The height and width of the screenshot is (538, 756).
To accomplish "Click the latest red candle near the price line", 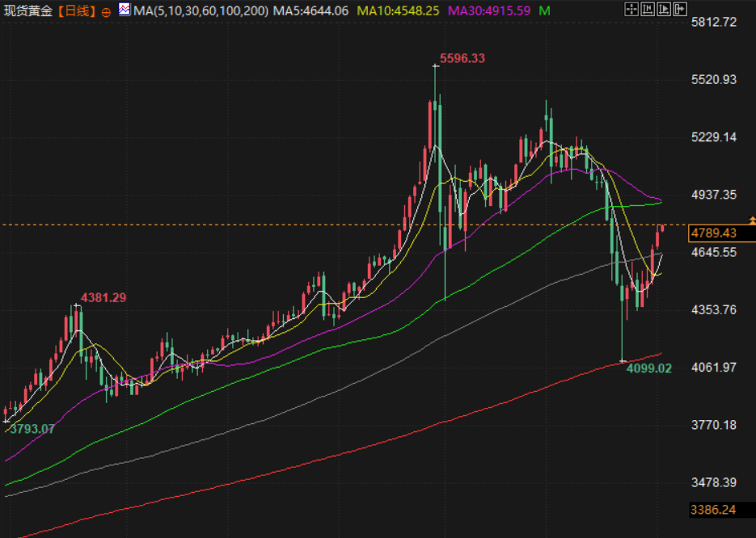I will point(662,229).
